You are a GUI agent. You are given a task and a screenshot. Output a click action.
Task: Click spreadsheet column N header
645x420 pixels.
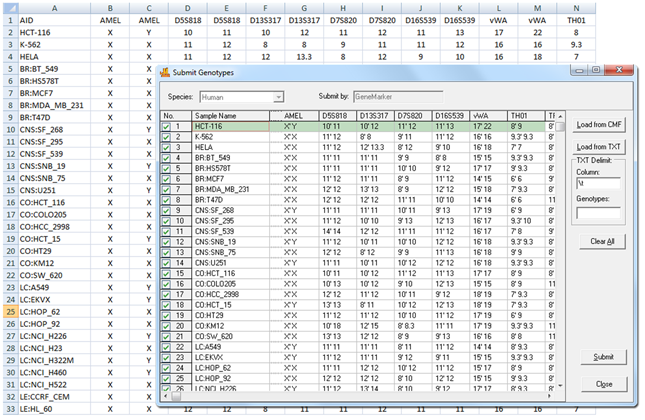(x=576, y=8)
